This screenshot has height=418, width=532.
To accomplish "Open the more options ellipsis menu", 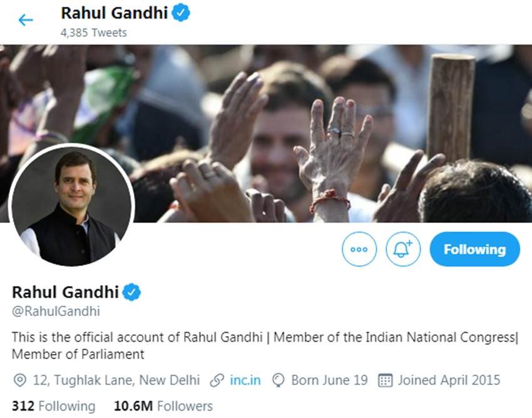I will [x=359, y=248].
